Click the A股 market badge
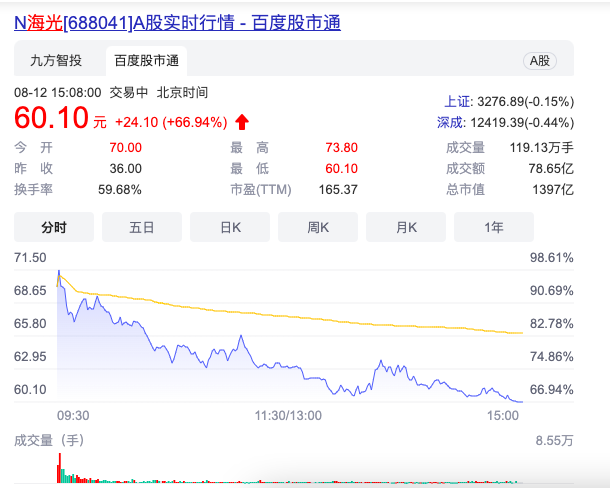This screenshot has width=610, height=488. coord(538,61)
